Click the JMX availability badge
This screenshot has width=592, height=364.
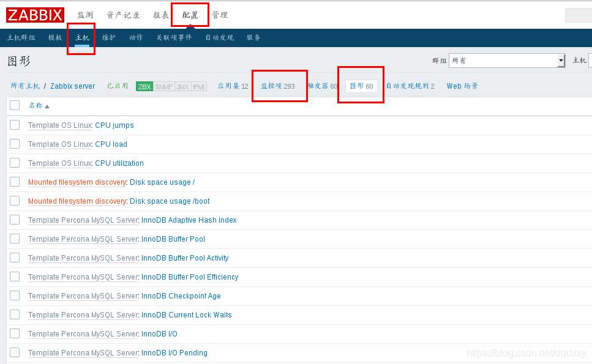[x=182, y=86]
